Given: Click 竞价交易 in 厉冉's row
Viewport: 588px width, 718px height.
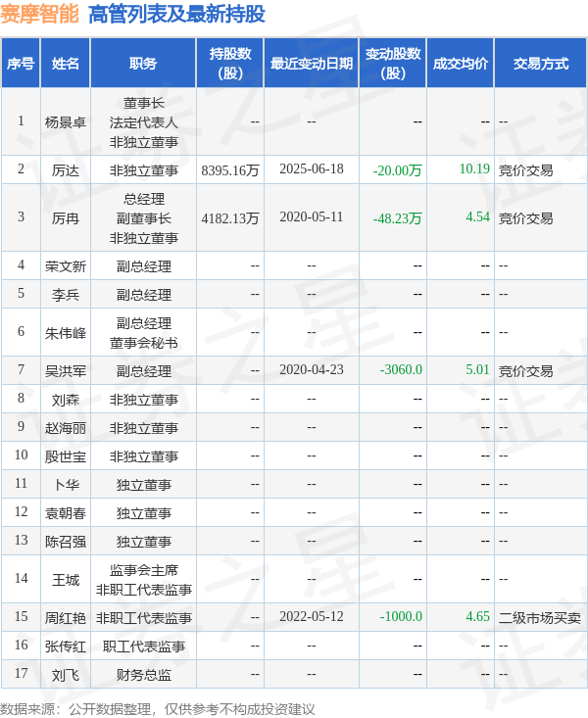Looking at the screenshot, I should click(525, 218).
